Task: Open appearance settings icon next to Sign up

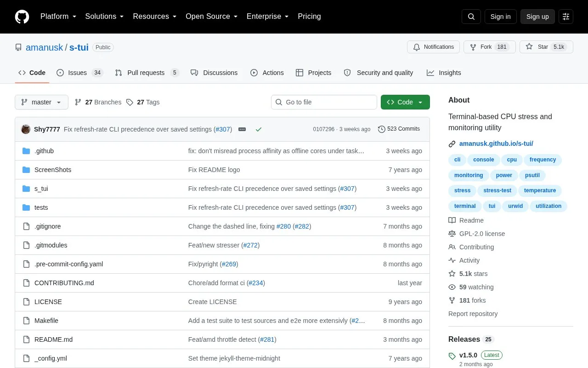Action: coord(566,17)
